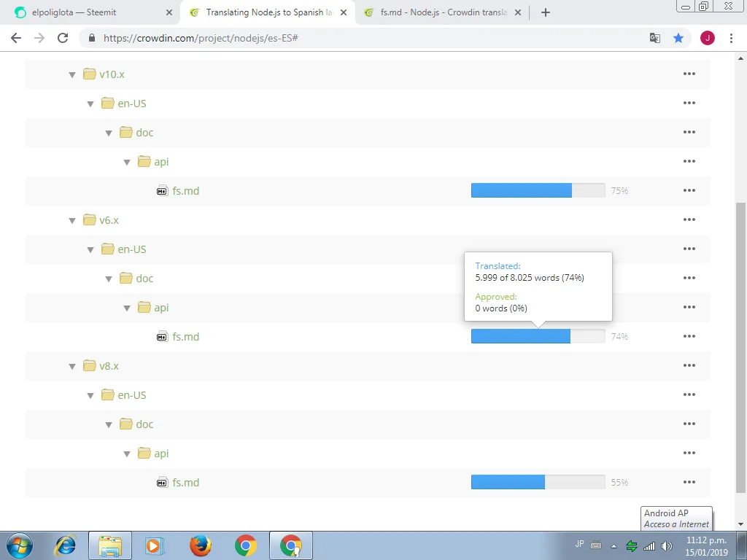Collapse en-US folder under v10.x
This screenshot has height=560, width=747.
pyautogui.click(x=90, y=104)
